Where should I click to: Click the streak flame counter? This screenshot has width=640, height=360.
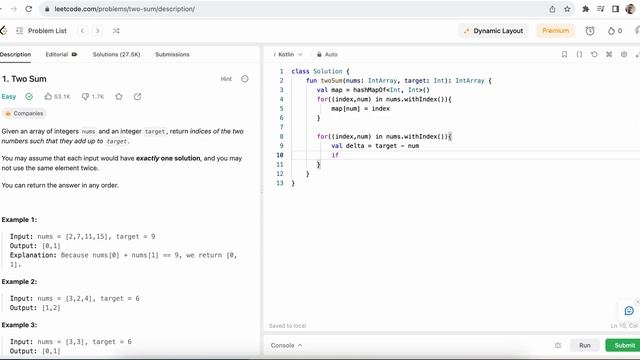tap(615, 31)
